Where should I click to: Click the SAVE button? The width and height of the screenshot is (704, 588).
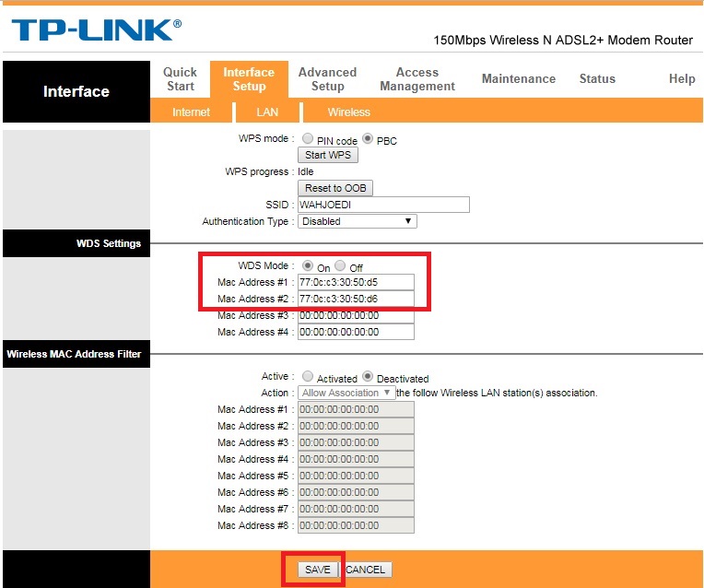(x=317, y=570)
